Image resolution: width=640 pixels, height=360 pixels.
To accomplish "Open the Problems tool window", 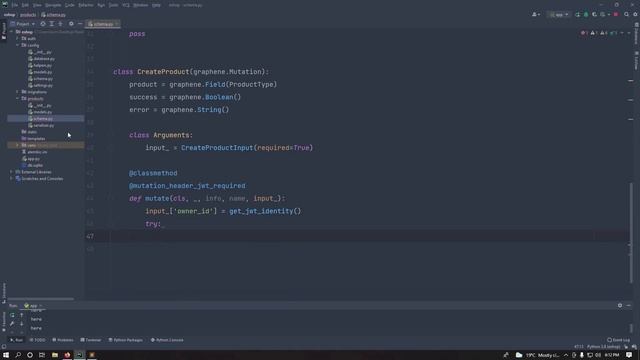I will tap(63, 340).
